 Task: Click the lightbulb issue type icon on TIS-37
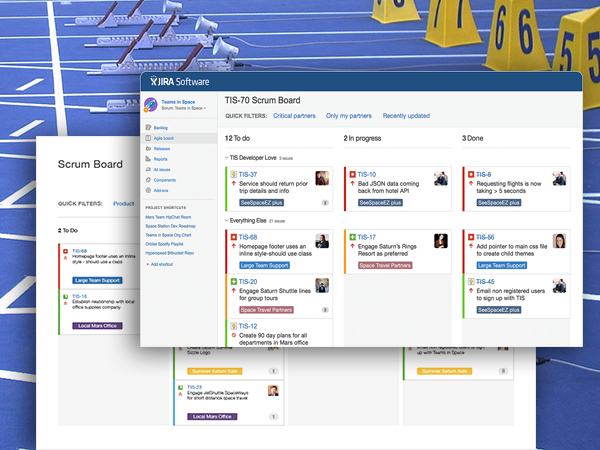[233, 174]
